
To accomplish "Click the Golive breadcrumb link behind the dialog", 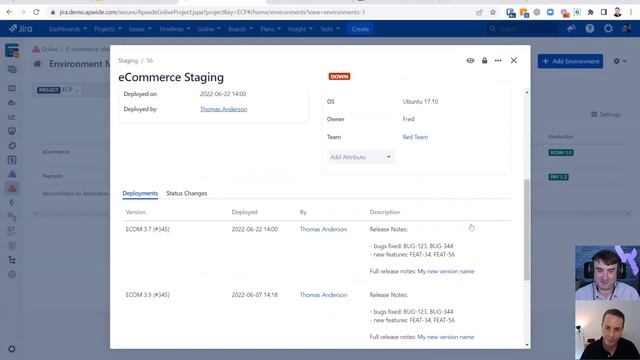I will 50,49.
